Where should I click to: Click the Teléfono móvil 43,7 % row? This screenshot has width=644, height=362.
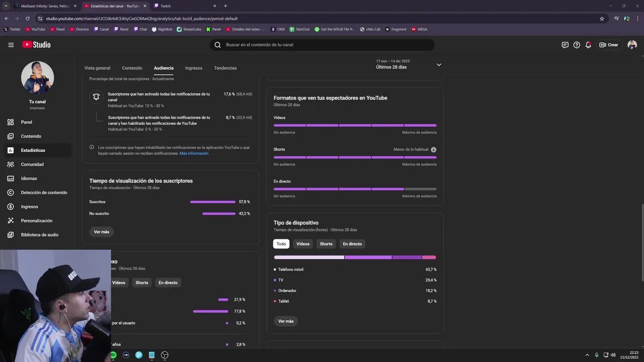355,269
